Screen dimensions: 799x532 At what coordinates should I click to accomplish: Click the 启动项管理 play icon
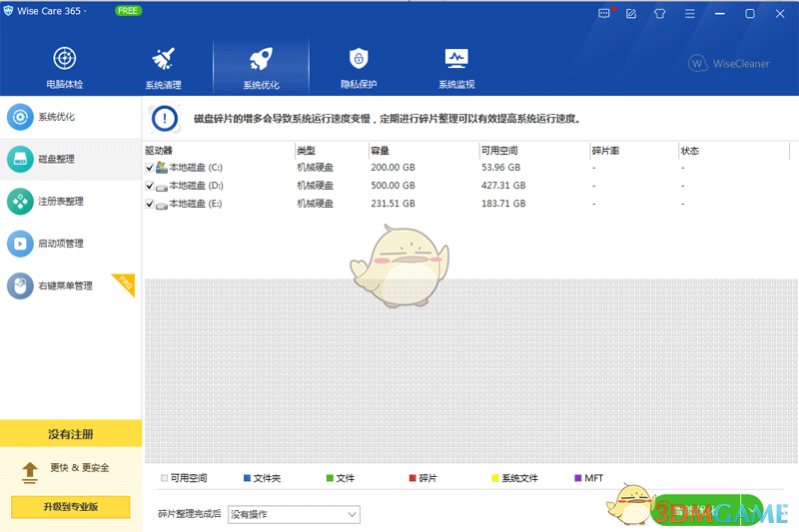click(20, 244)
